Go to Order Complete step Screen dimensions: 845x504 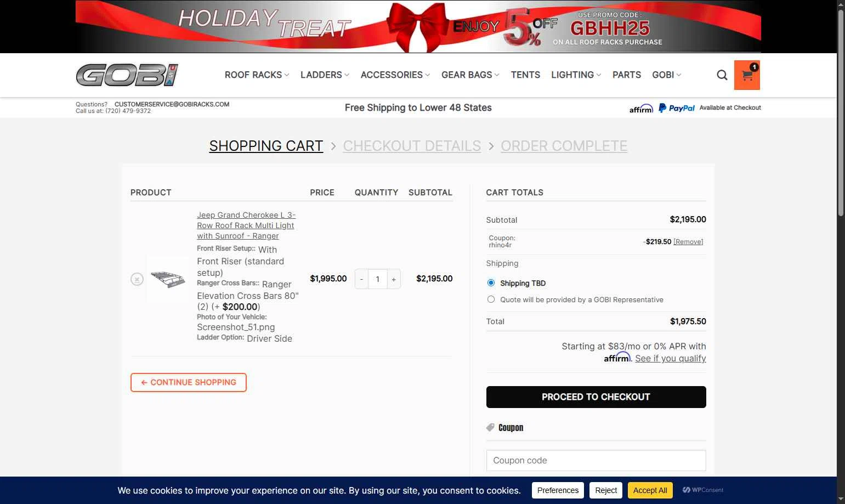click(x=564, y=146)
